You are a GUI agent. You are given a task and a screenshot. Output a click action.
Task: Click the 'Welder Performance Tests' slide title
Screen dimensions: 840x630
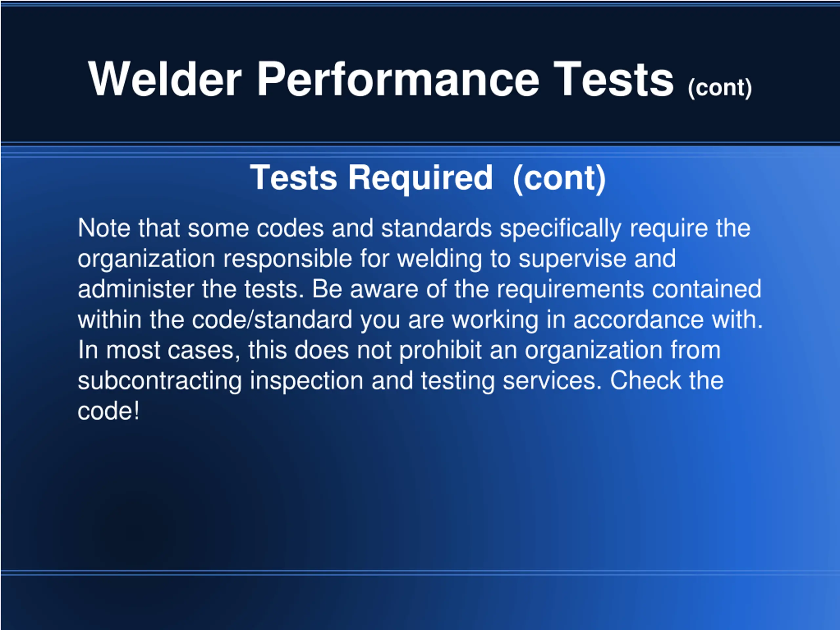click(x=381, y=79)
